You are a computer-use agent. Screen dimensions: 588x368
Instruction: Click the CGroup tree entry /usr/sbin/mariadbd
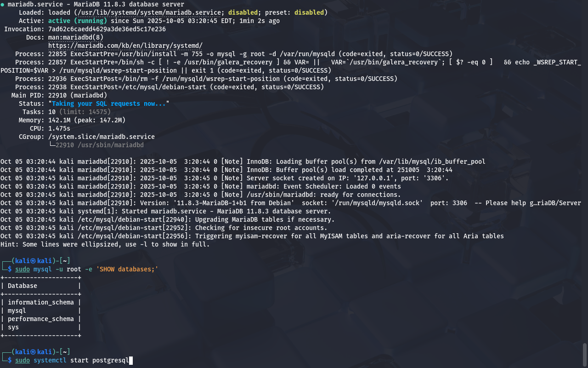coord(99,145)
